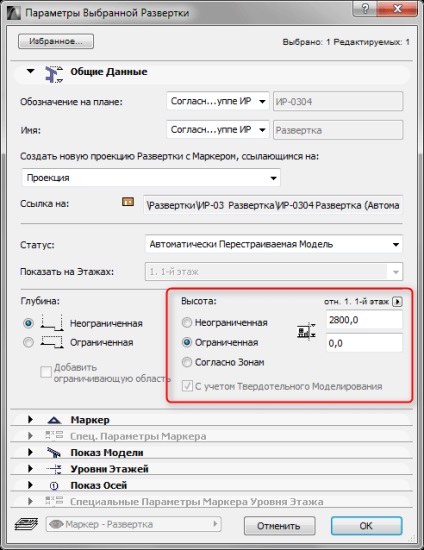The height and width of the screenshot is (550, 424).
Task: Click the Избранное... button
Action: 56,41
